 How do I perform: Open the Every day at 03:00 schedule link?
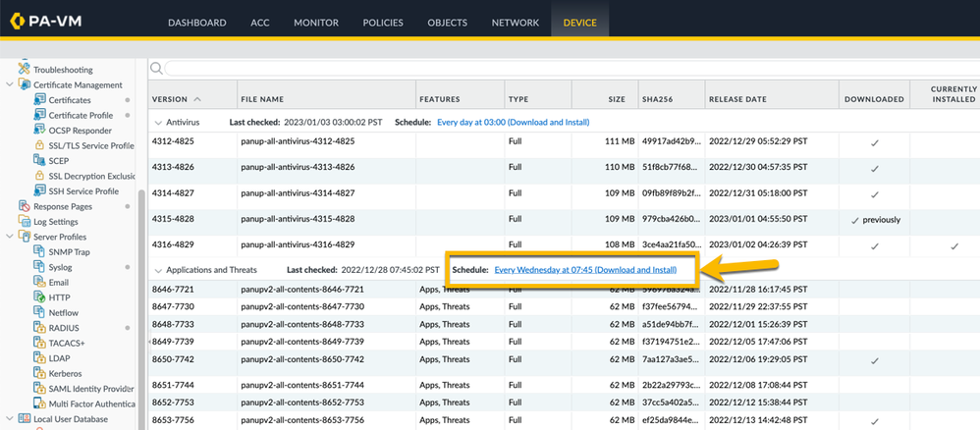pyautogui.click(x=513, y=123)
